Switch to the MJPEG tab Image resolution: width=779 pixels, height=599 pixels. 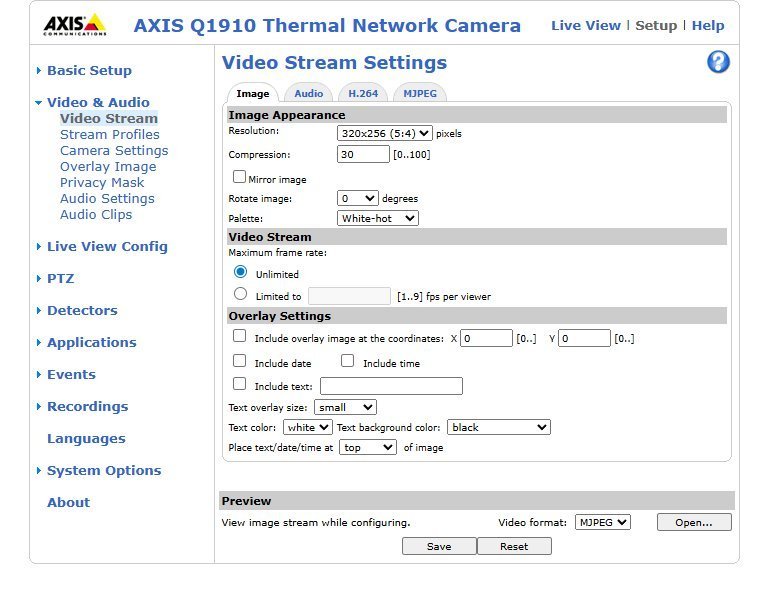coord(420,93)
